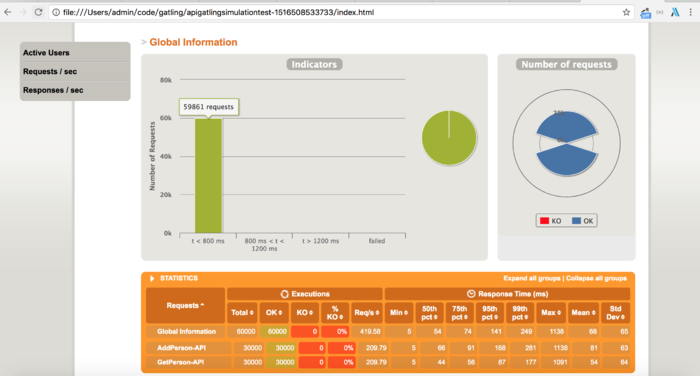This screenshot has height=376, width=700.
Task: Click the Executions refresh icon header
Action: coord(284,294)
